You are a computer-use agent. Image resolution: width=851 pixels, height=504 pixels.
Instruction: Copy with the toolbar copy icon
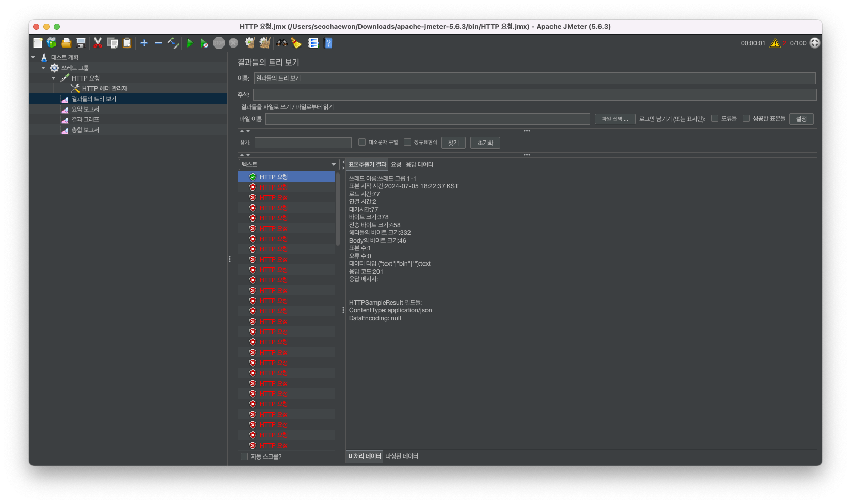[113, 43]
